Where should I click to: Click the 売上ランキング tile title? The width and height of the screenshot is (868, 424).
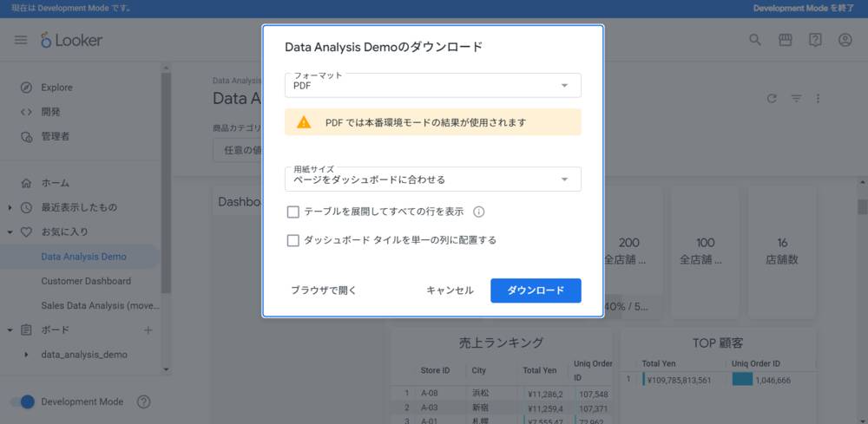click(x=501, y=342)
